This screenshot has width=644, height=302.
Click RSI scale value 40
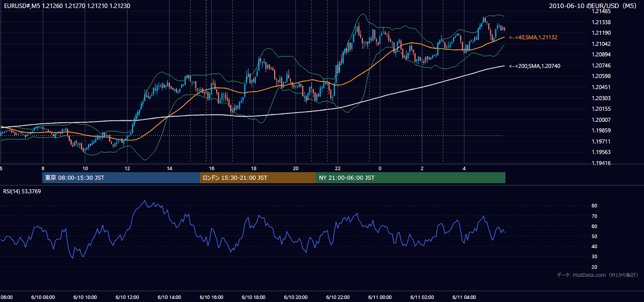[595, 246]
